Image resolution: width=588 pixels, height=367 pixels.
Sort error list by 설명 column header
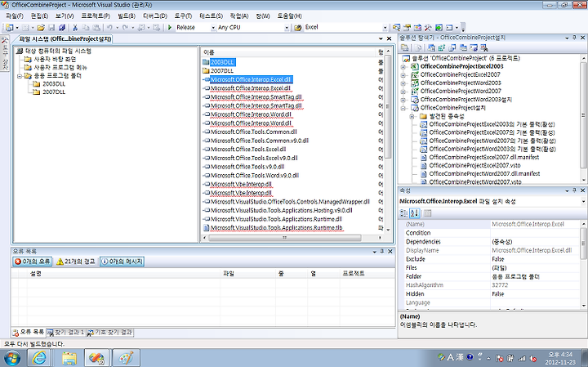tap(123, 274)
